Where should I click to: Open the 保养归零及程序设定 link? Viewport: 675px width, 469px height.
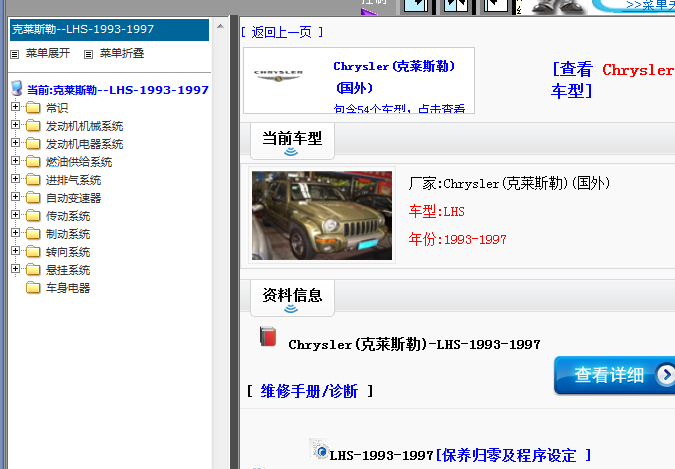click(513, 455)
